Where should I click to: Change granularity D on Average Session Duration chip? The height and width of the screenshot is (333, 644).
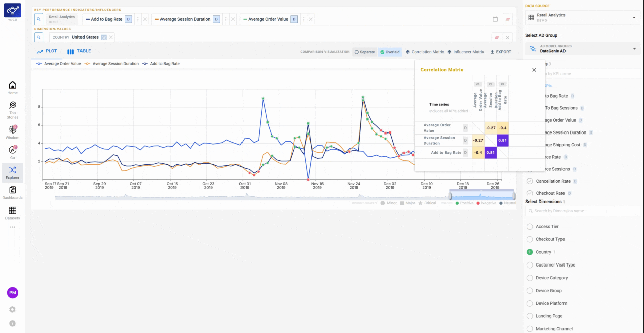[216, 19]
